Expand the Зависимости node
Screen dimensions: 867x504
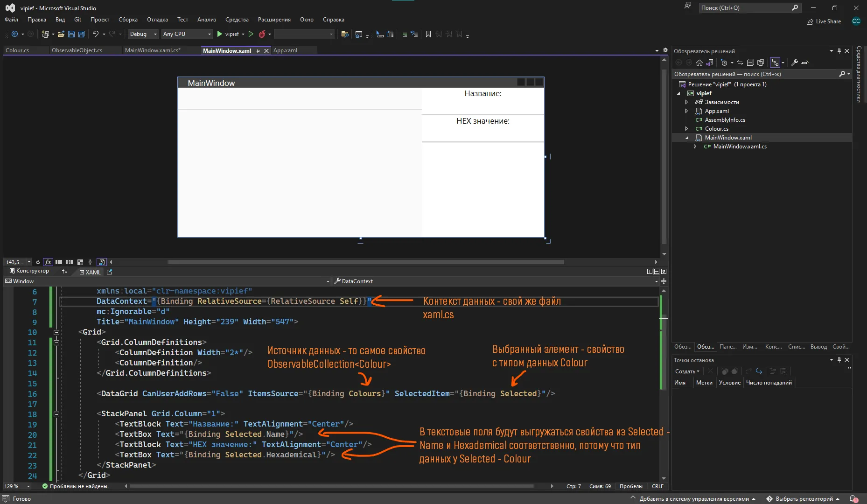tap(686, 102)
